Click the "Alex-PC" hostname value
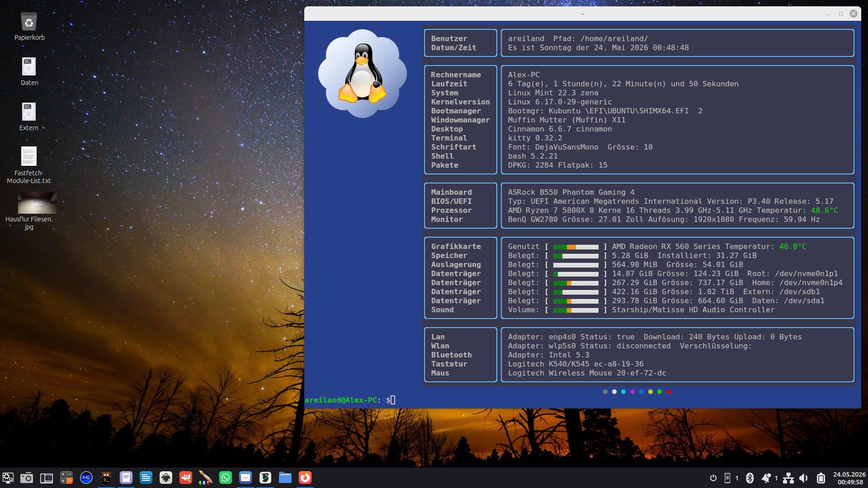The width and height of the screenshot is (868, 488). click(x=524, y=75)
